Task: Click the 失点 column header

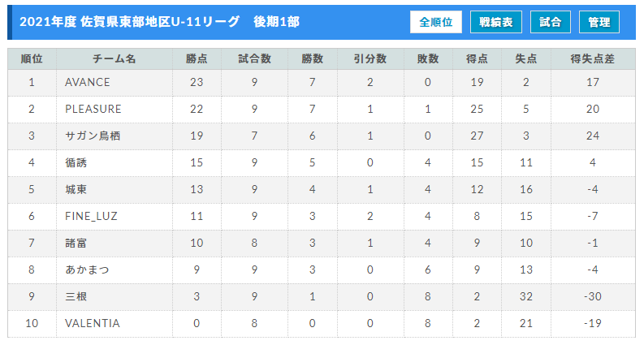Action: pyautogui.click(x=526, y=59)
